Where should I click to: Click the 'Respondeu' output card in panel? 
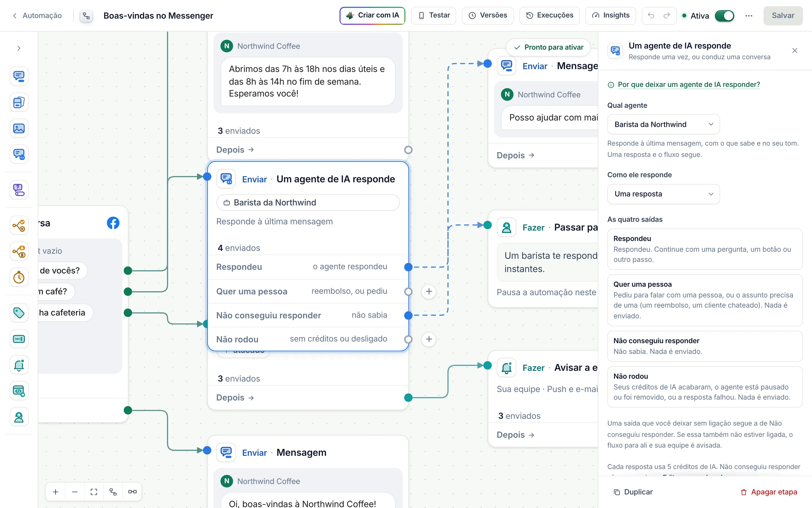705,249
